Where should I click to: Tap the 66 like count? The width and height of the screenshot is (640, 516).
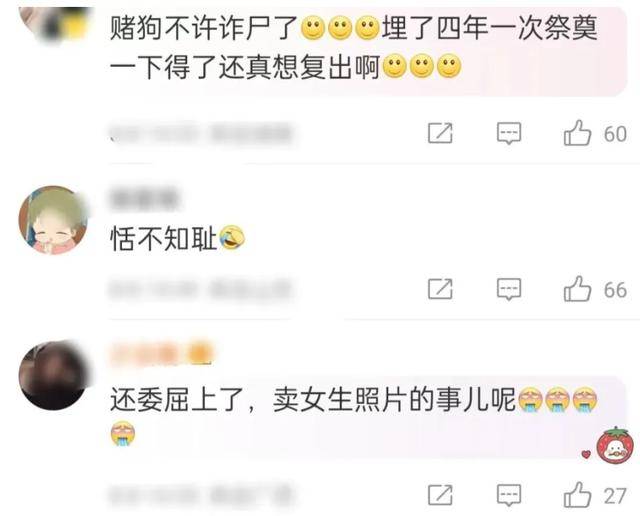point(615,290)
